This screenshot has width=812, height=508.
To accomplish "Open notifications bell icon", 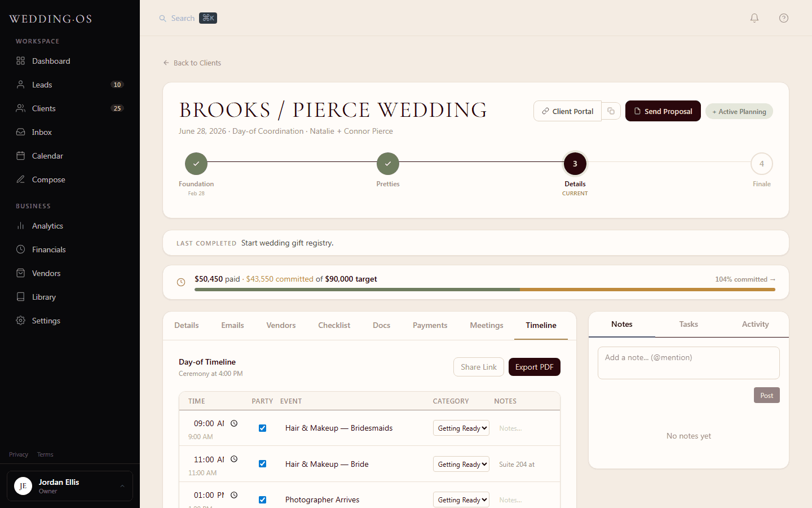I will [754, 18].
